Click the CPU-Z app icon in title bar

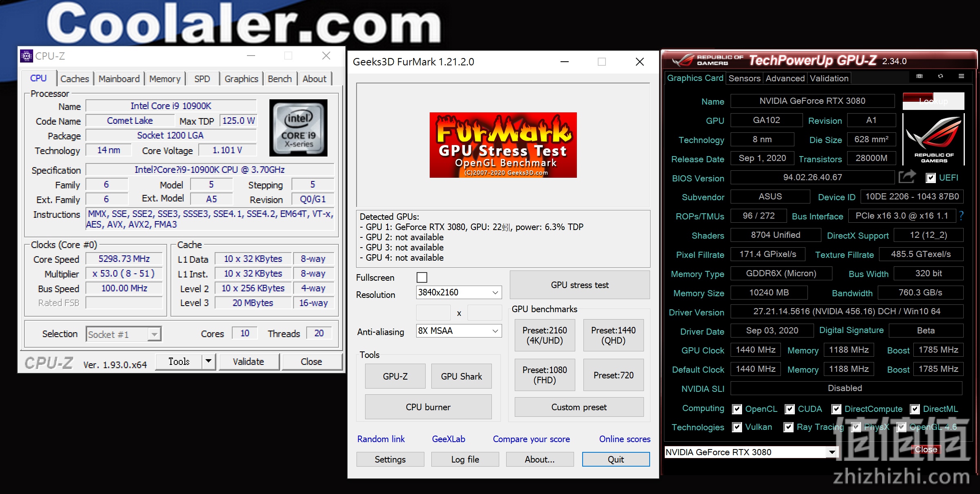coord(27,56)
